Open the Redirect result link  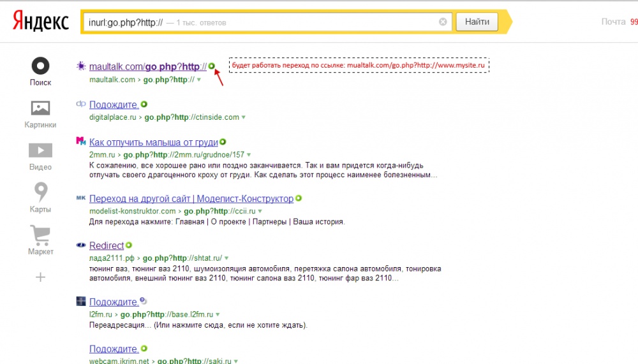pyautogui.click(x=107, y=245)
